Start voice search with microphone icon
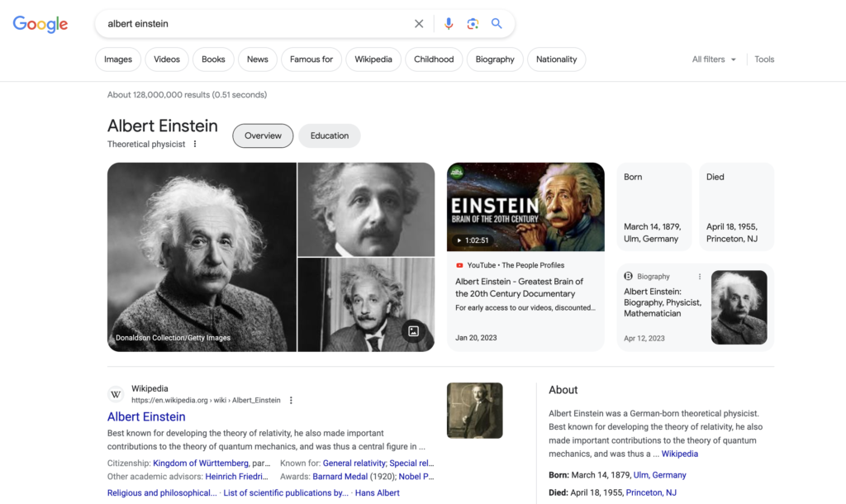Image resolution: width=846 pixels, height=504 pixels. [449, 24]
